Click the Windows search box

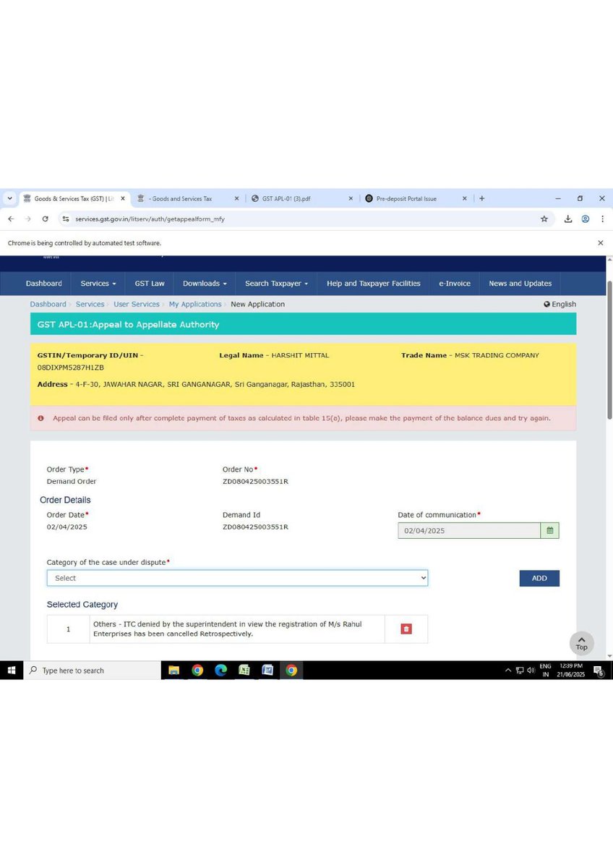92,671
